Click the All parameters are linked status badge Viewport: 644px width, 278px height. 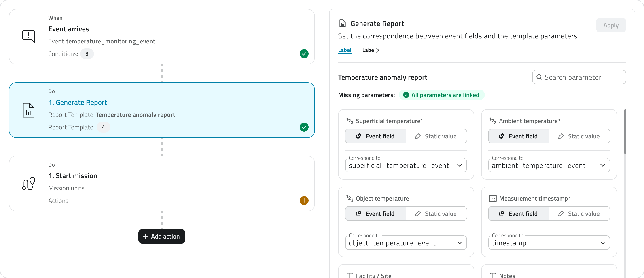coord(442,95)
